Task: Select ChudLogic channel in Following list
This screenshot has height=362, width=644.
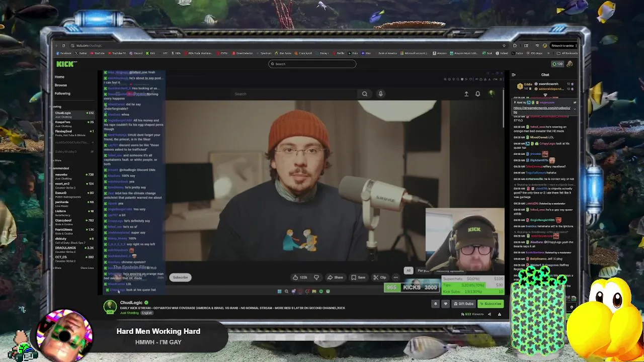Action: click(74, 114)
